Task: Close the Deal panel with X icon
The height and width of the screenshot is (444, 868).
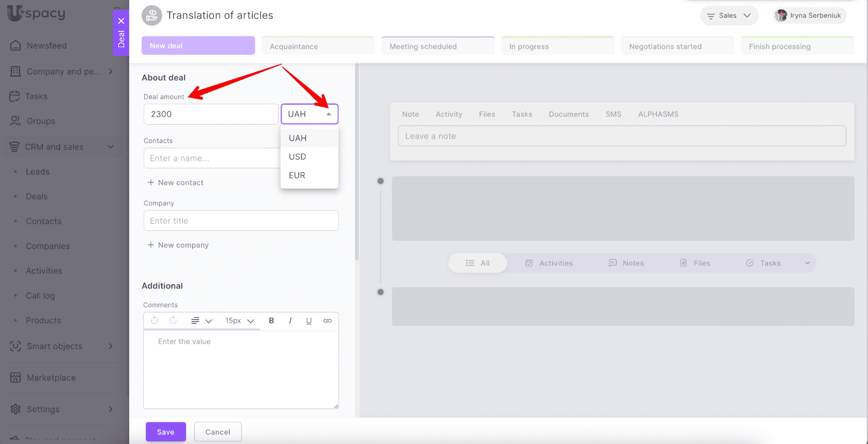Action: tap(121, 21)
